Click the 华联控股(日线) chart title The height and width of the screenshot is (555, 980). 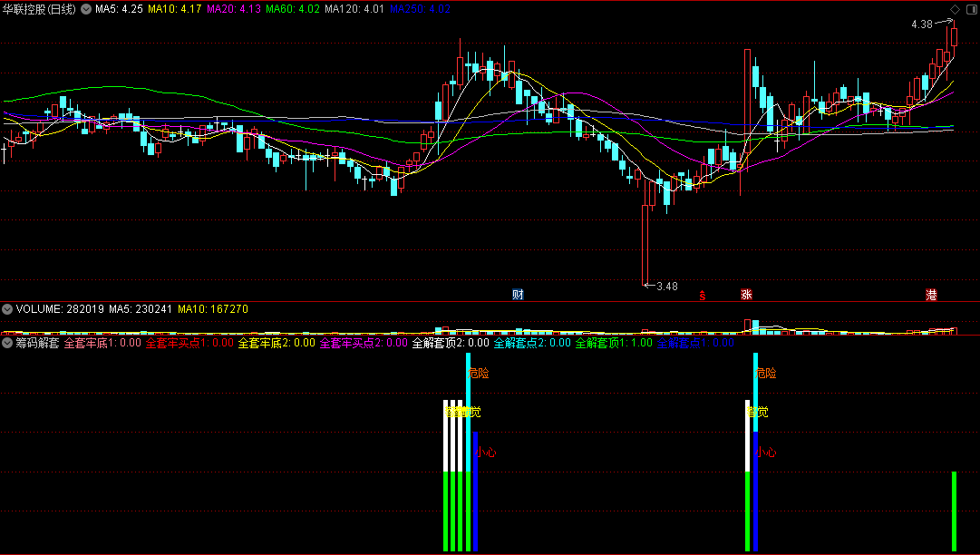point(39,9)
